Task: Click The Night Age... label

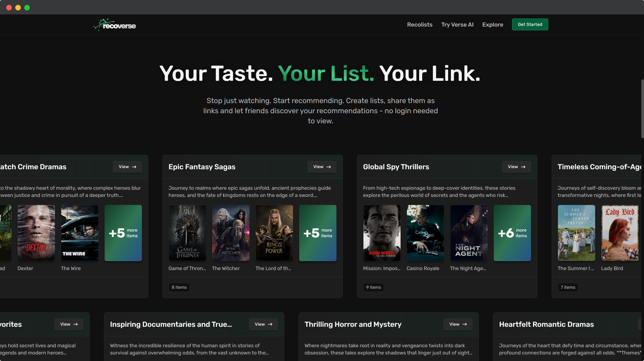Action: [468, 268]
